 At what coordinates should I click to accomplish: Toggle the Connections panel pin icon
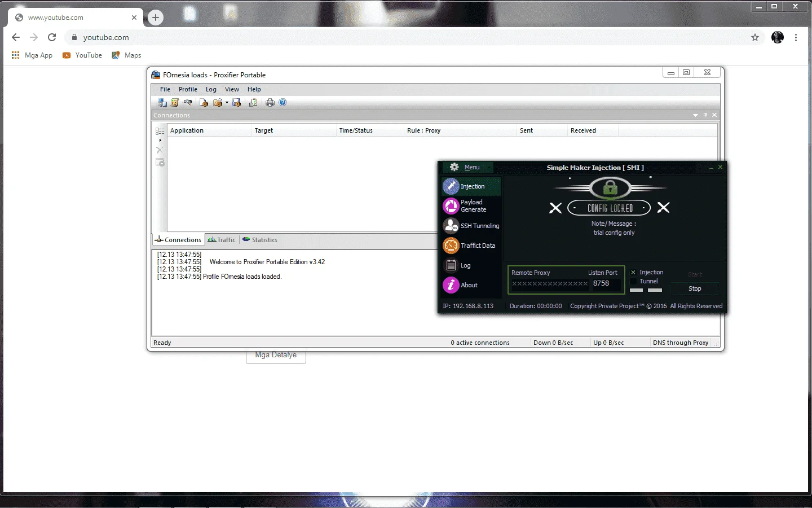(705, 115)
